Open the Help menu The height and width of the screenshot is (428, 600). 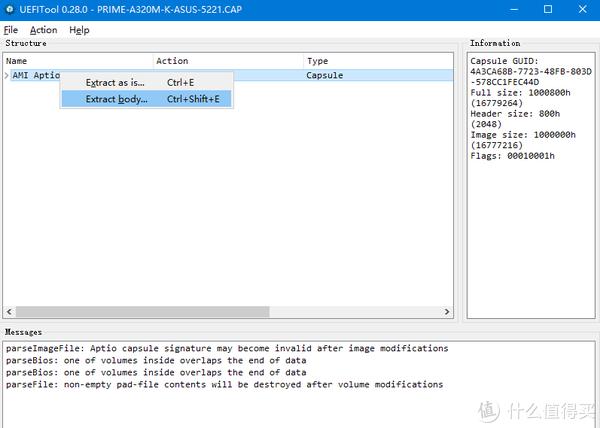click(79, 30)
